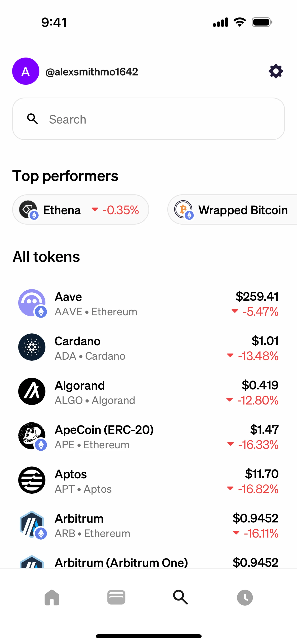
Task: Go to the Home tab
Action: click(x=52, y=597)
